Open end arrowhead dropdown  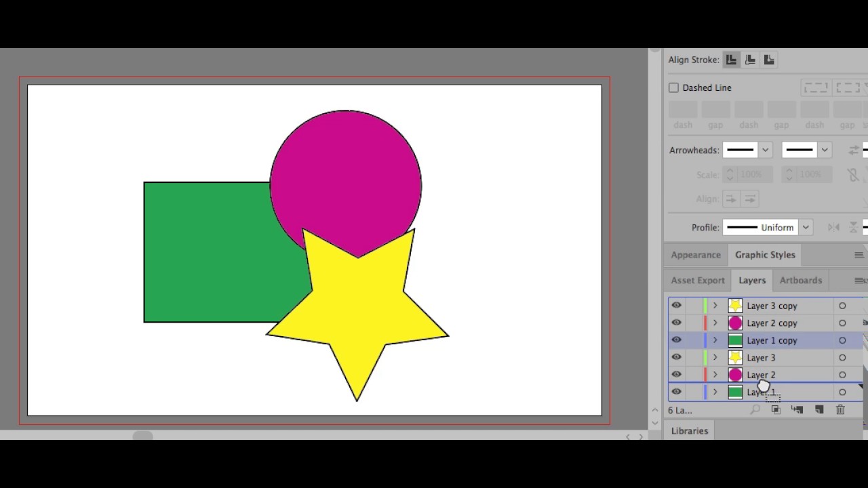(824, 150)
